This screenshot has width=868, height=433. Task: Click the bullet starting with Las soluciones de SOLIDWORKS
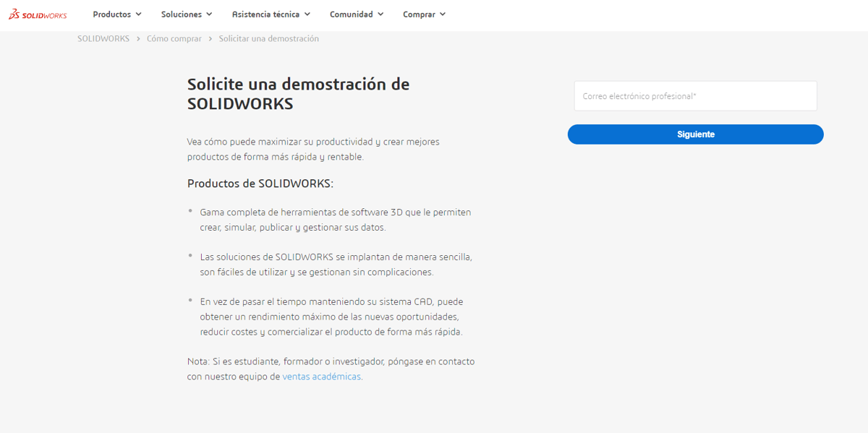pyautogui.click(x=336, y=265)
